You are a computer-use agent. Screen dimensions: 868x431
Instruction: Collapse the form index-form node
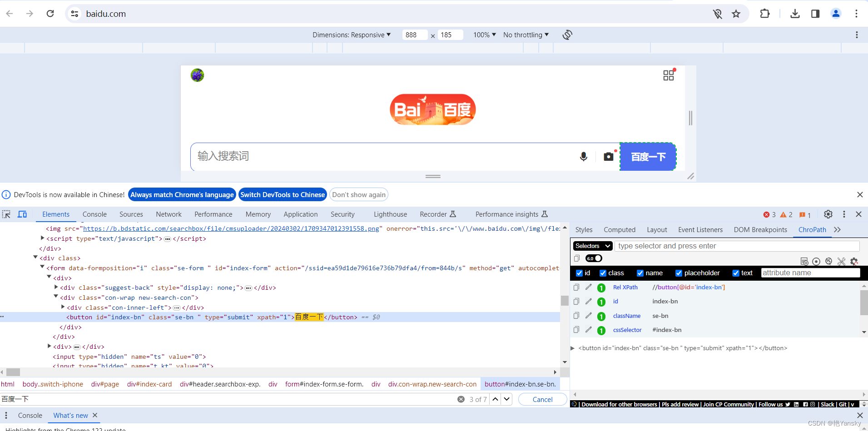click(x=42, y=268)
